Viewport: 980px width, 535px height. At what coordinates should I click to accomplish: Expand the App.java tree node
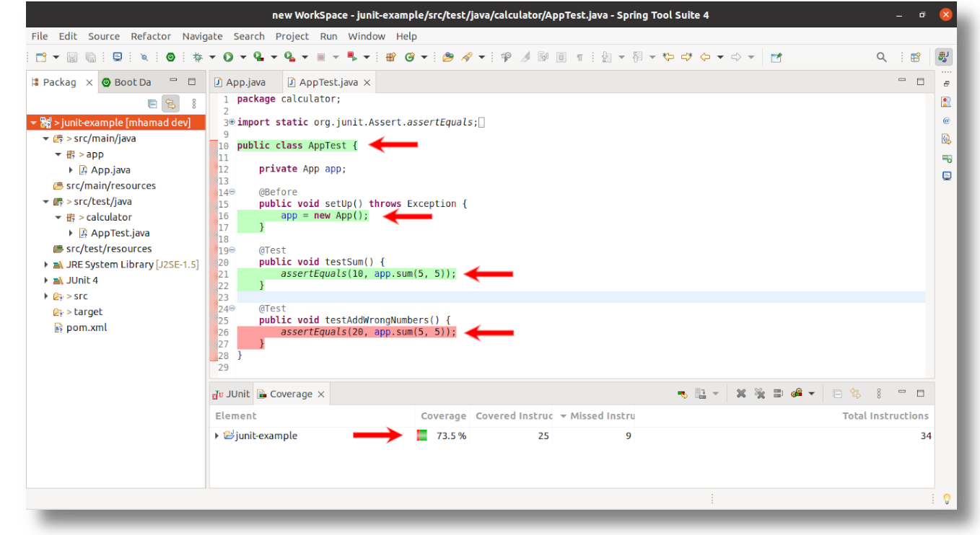click(x=71, y=170)
